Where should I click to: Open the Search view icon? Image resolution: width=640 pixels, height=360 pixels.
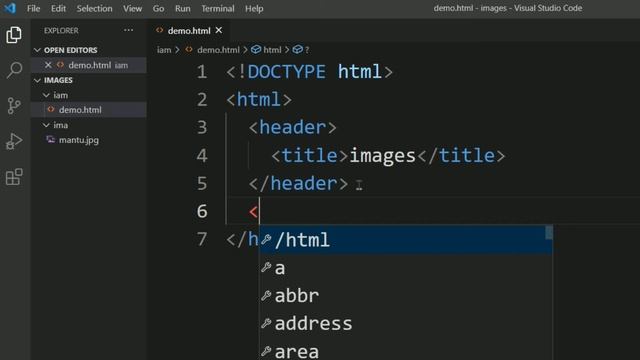pos(14,70)
